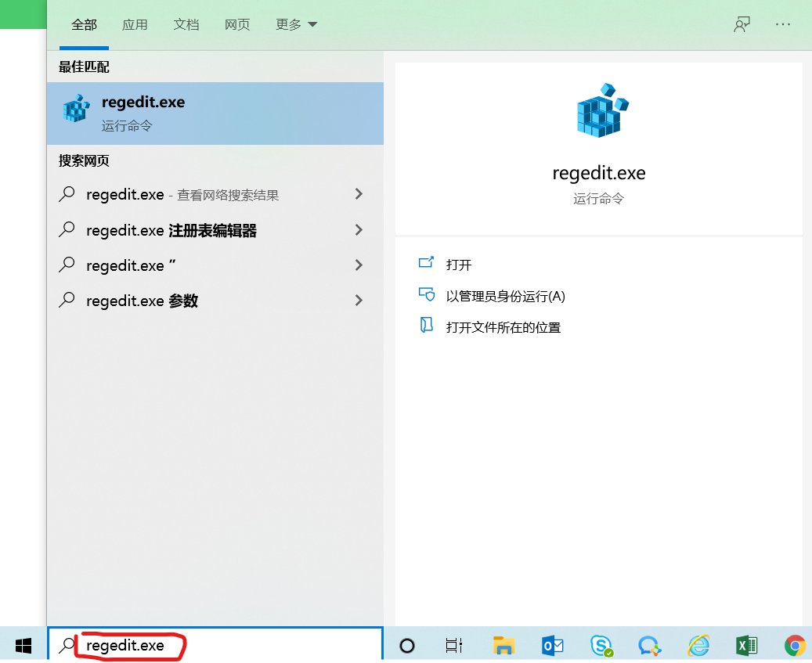Expand the regedit.exe 参数 suggestion chevron

click(x=359, y=300)
